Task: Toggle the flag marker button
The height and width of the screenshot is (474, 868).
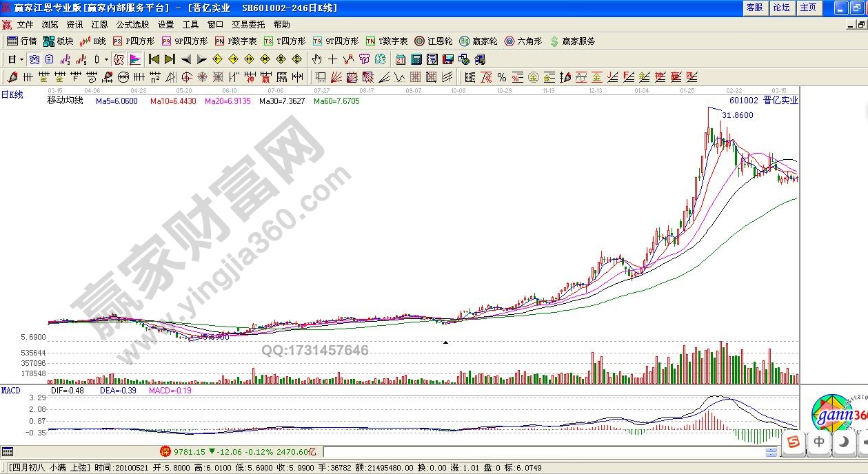Action: 134,59
